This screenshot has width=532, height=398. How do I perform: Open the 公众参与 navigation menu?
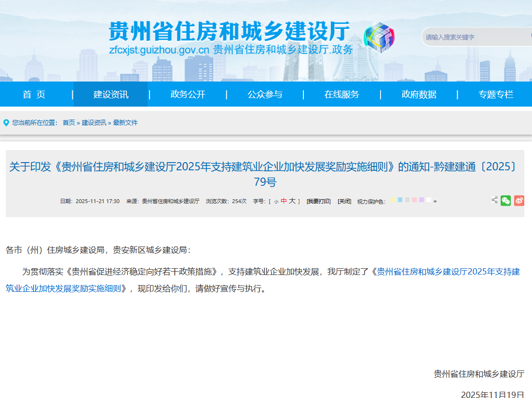(x=265, y=95)
